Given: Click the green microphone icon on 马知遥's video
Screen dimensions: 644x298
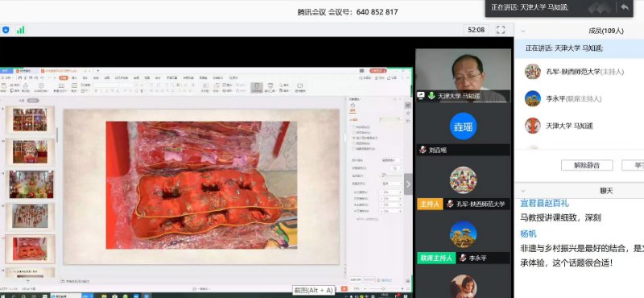Looking at the screenshot, I should 431,96.
